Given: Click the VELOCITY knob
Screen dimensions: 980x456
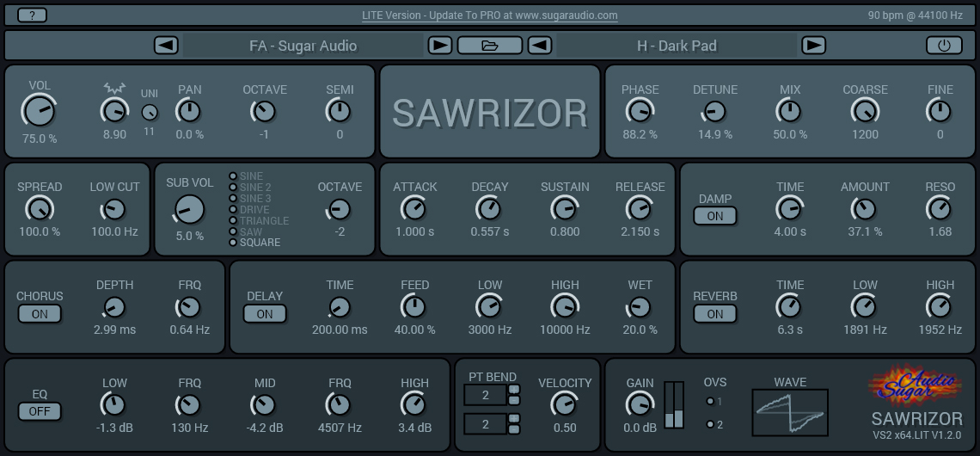Looking at the screenshot, I should [x=565, y=404].
